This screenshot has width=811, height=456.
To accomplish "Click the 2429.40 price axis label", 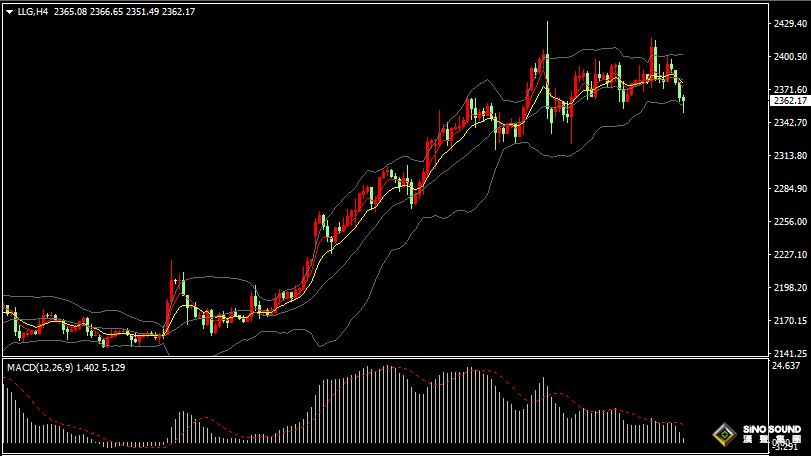I will coord(790,24).
